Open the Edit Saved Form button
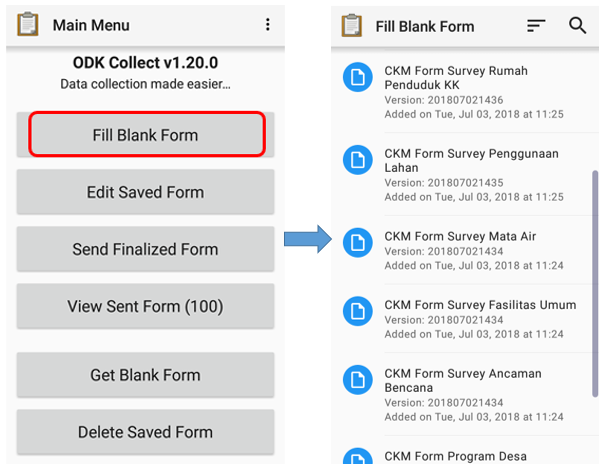 pos(145,192)
